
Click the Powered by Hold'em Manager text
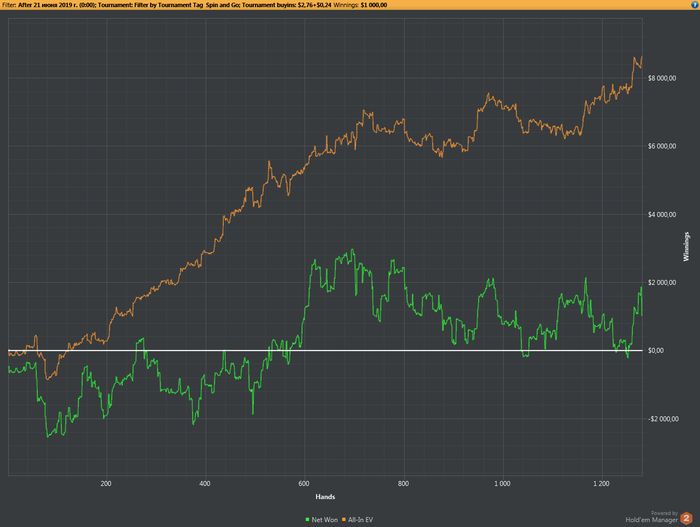coord(651,517)
